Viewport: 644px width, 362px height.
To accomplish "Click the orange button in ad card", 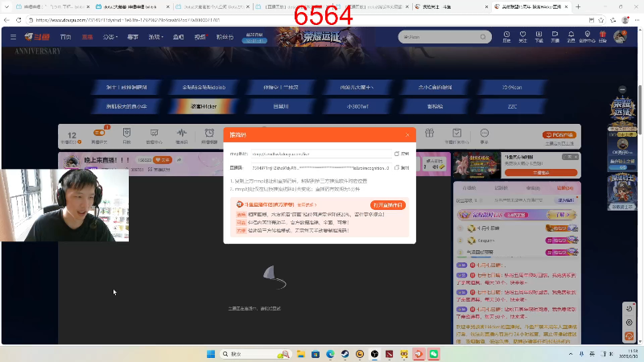I will (x=541, y=173).
